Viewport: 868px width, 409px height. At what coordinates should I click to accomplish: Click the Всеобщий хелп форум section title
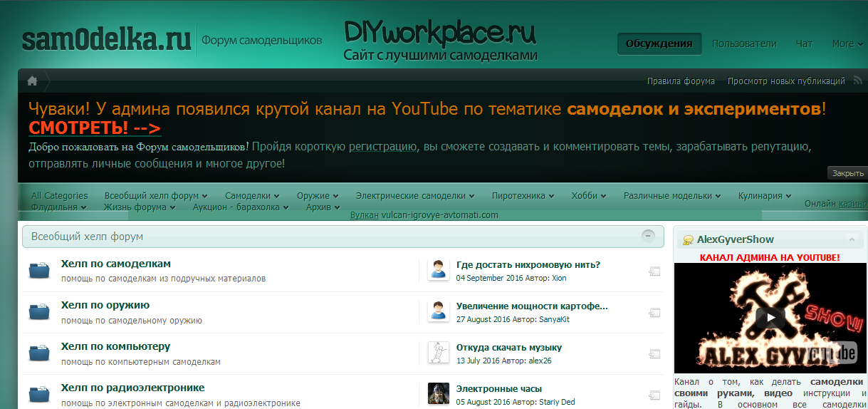tap(88, 237)
